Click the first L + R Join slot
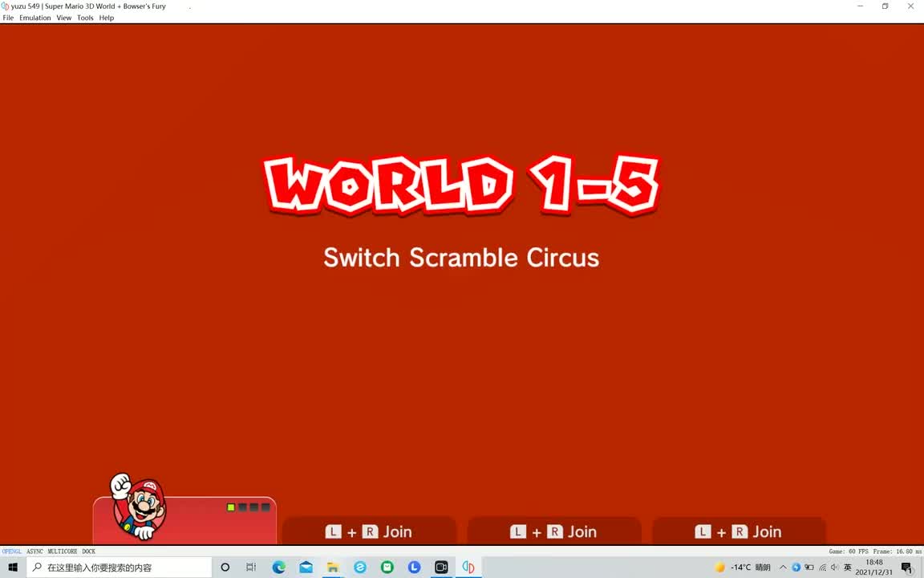 click(x=369, y=531)
